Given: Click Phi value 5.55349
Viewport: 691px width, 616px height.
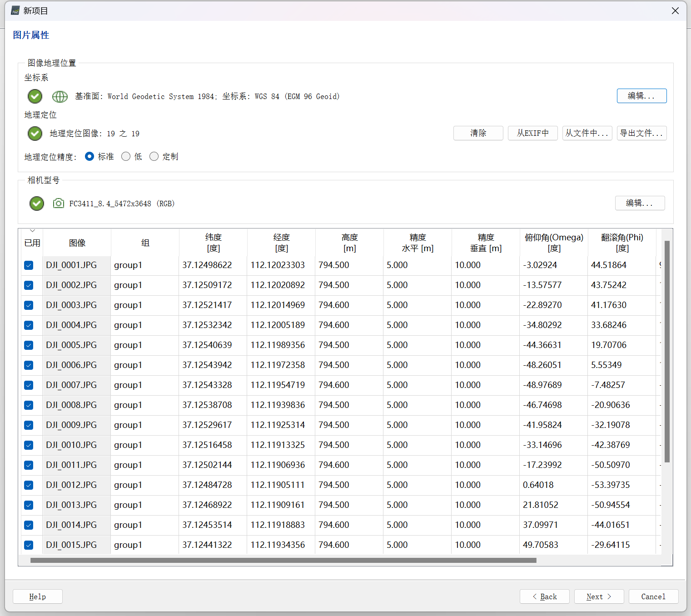Looking at the screenshot, I should coord(606,365).
